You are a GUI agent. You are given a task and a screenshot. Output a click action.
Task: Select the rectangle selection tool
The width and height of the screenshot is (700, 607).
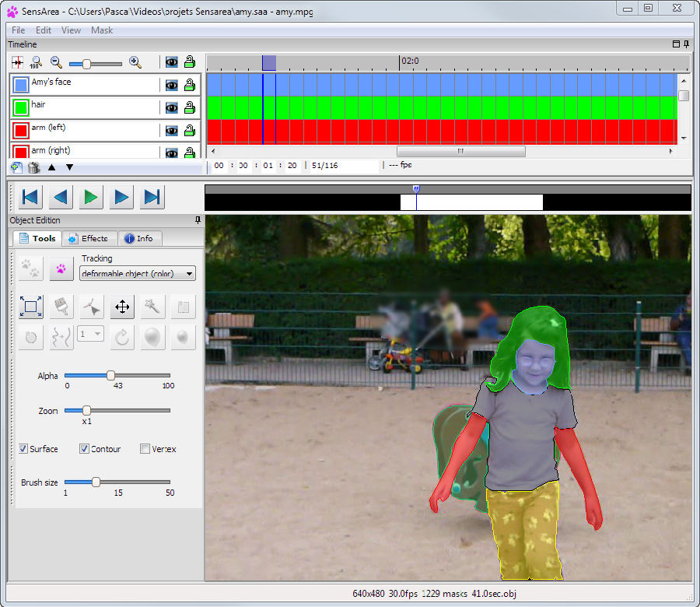click(31, 307)
